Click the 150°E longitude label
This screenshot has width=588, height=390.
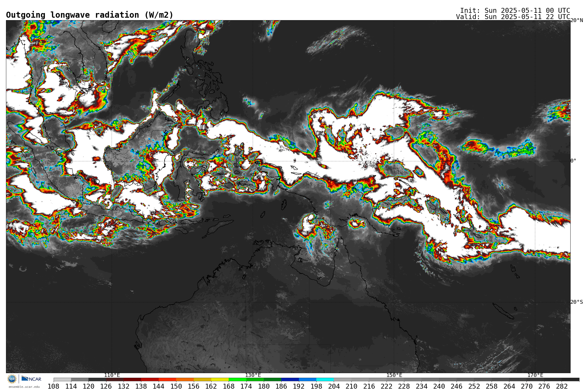click(x=394, y=375)
